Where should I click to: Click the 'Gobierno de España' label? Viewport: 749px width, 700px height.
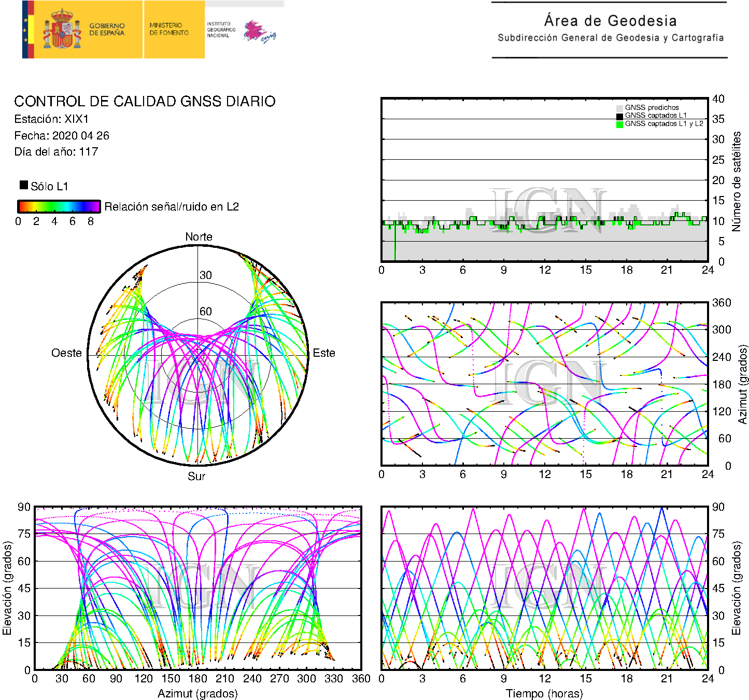[x=107, y=30]
